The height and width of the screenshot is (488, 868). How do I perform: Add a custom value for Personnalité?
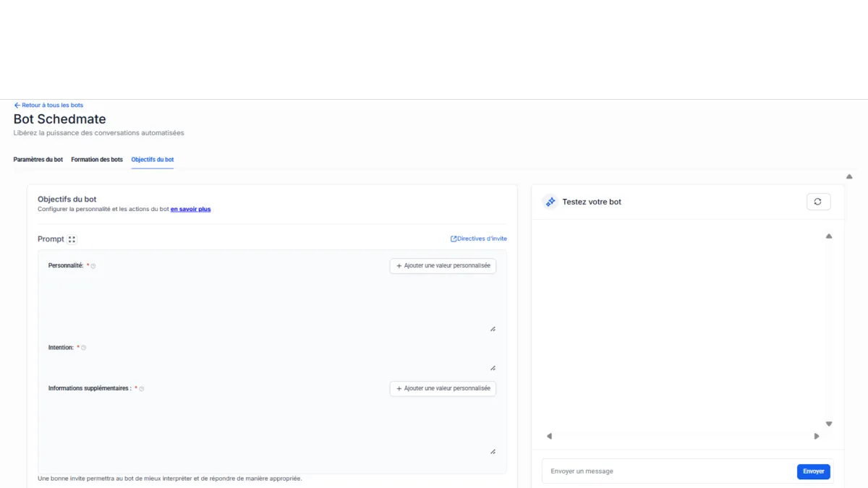[x=443, y=266]
